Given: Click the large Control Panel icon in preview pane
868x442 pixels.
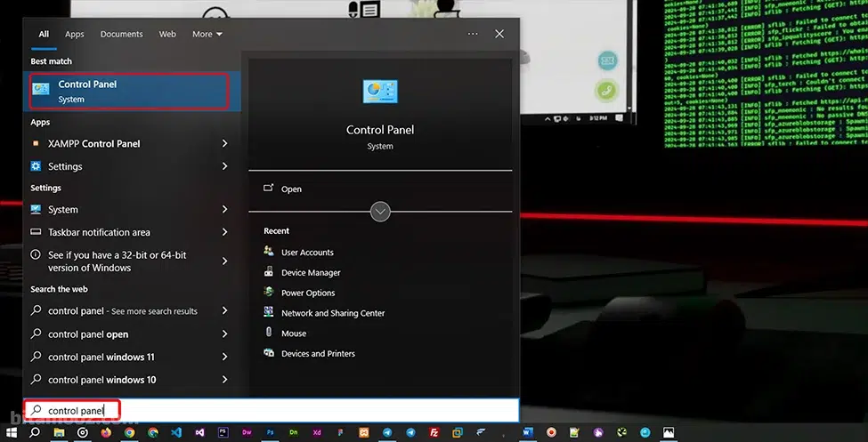Looking at the screenshot, I should pos(380,92).
